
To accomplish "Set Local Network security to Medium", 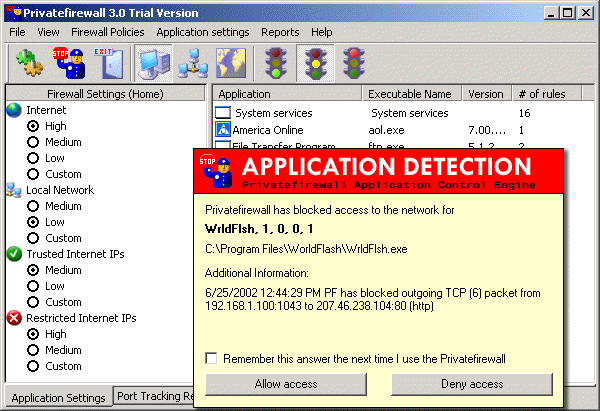I will pos(33,206).
